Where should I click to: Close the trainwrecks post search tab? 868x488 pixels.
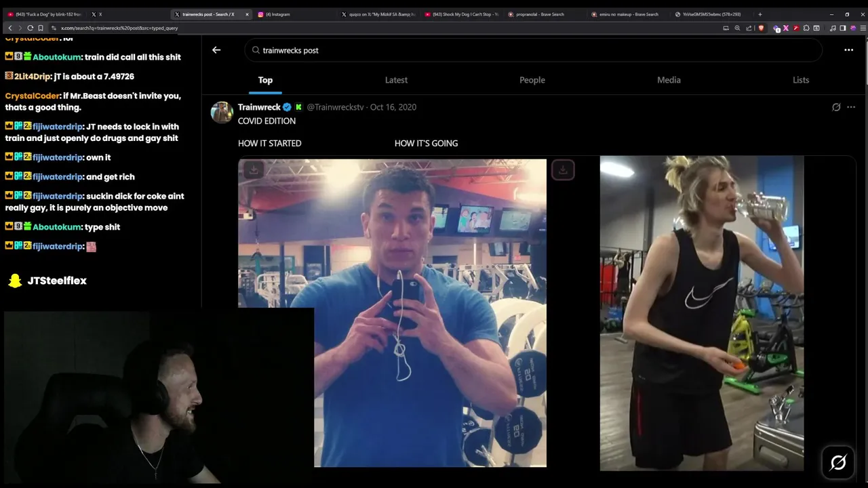[247, 14]
